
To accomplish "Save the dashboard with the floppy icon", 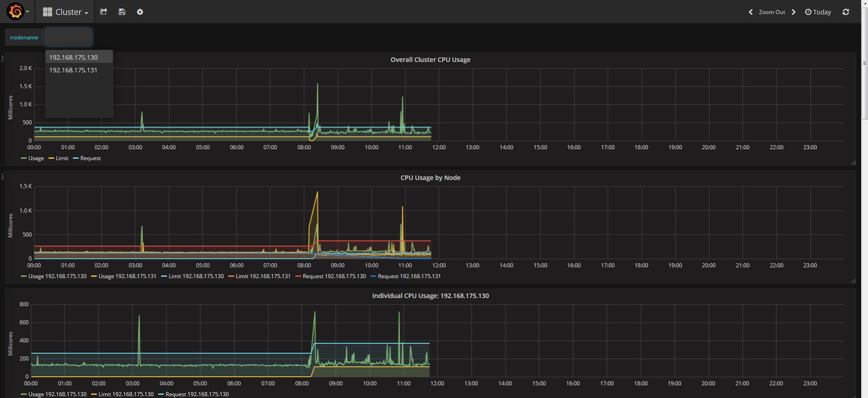I will (122, 12).
